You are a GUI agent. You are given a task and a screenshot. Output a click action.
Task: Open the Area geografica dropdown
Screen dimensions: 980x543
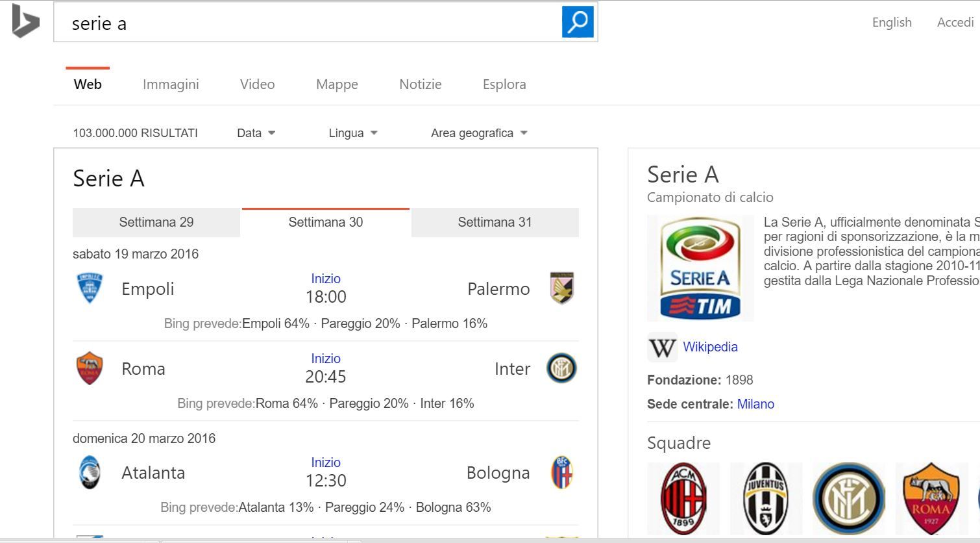click(x=479, y=133)
